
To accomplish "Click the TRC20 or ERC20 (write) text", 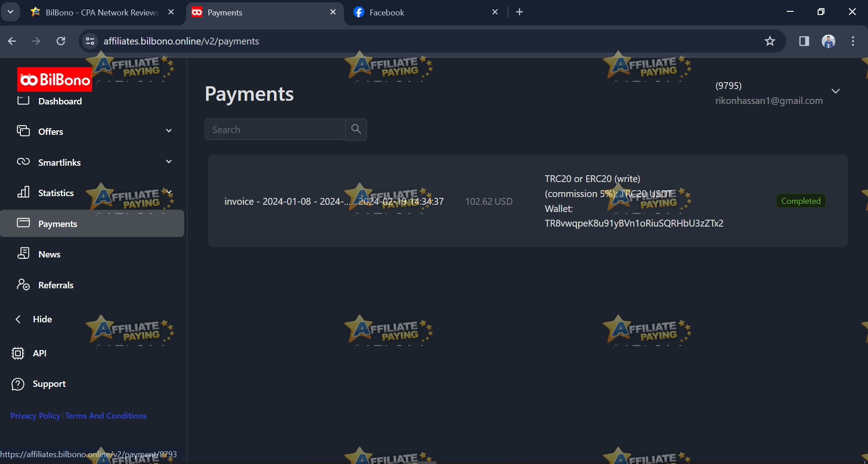I will pos(593,179).
